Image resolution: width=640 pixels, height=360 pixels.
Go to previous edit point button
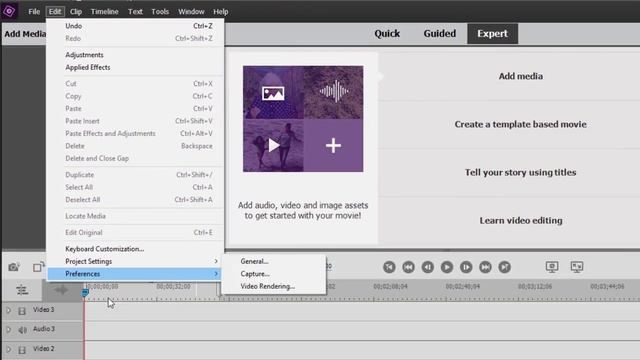(389, 267)
